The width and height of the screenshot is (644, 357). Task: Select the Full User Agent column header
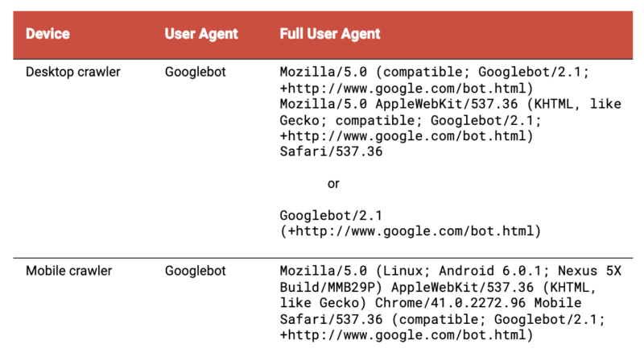(x=330, y=34)
